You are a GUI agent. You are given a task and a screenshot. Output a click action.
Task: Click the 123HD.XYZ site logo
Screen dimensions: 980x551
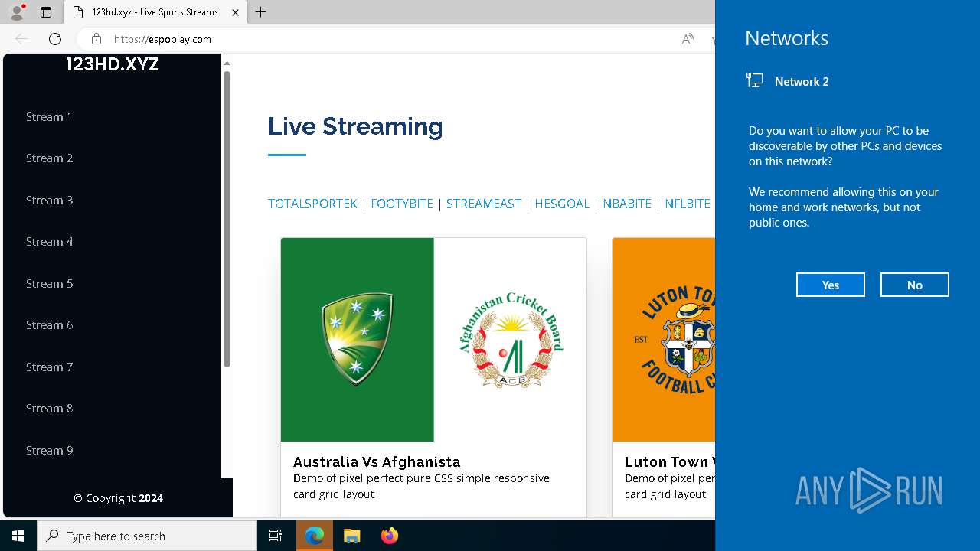pos(113,64)
